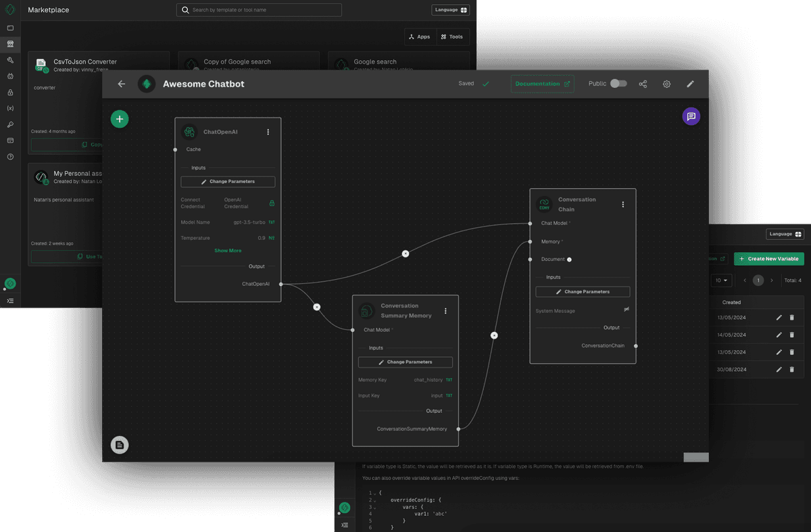Click ConversationChain output connector handle
The image size is (811, 532).
(636, 345)
